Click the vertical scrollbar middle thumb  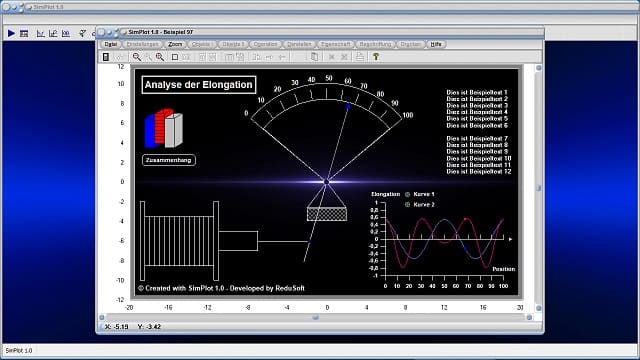pyautogui.click(x=539, y=188)
